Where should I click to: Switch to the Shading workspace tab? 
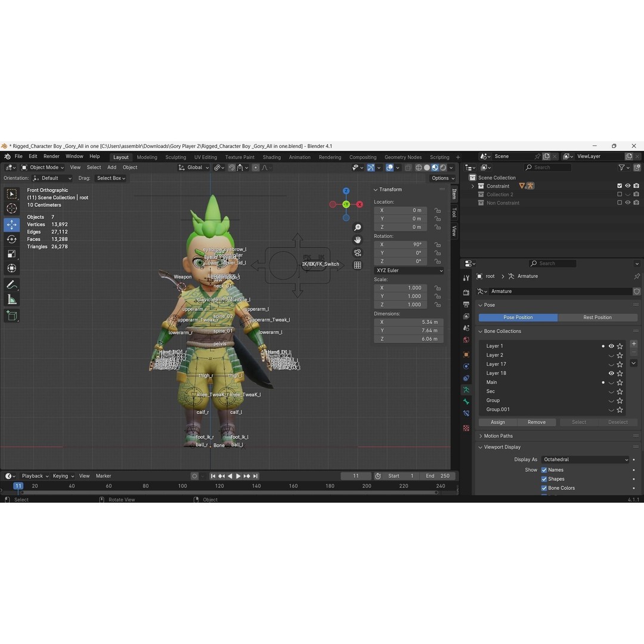click(271, 157)
